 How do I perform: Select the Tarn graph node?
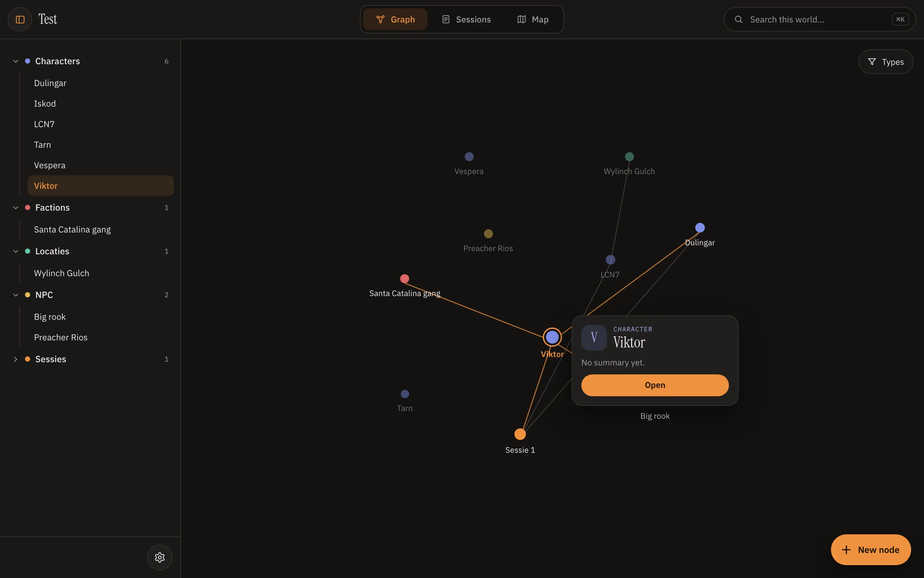[405, 394]
